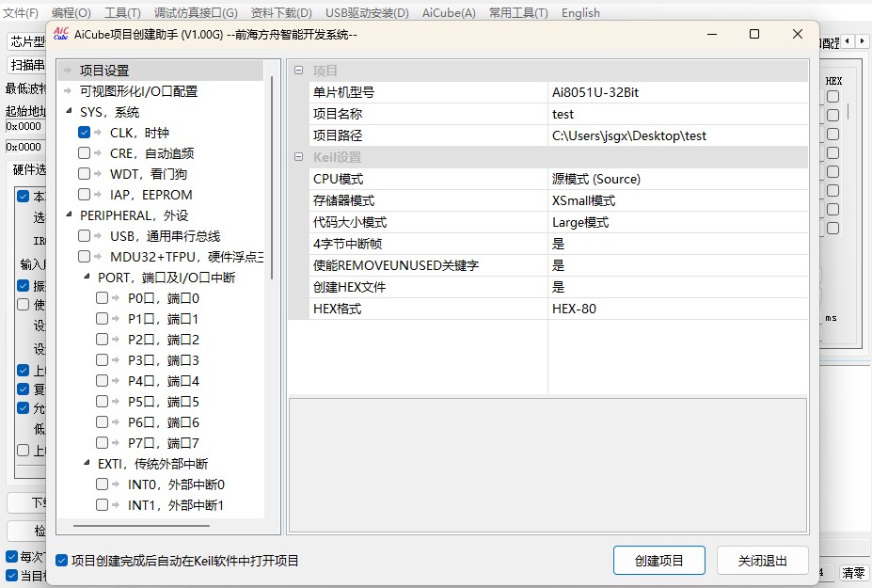Open the 常用工具(T) menu

[x=518, y=13]
